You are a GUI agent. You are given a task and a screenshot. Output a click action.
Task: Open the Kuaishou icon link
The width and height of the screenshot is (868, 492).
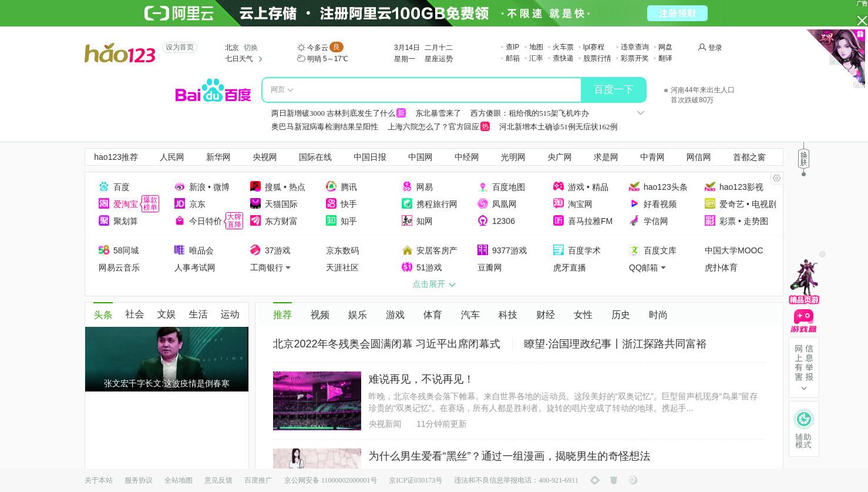point(331,204)
